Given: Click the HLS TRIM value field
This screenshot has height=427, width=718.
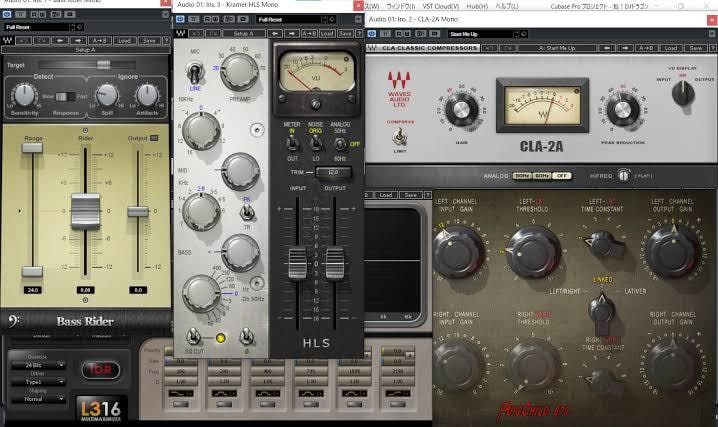Looking at the screenshot, I should click(333, 172).
